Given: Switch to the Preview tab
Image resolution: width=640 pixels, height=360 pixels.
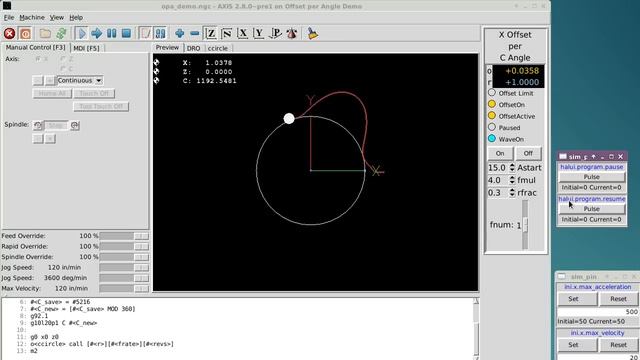Looking at the screenshot, I should point(167,47).
